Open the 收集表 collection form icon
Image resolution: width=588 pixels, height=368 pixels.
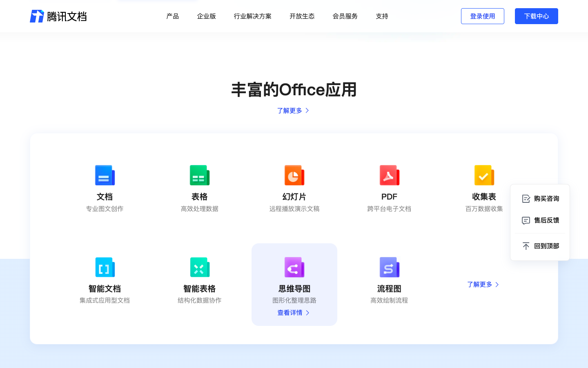484,175
